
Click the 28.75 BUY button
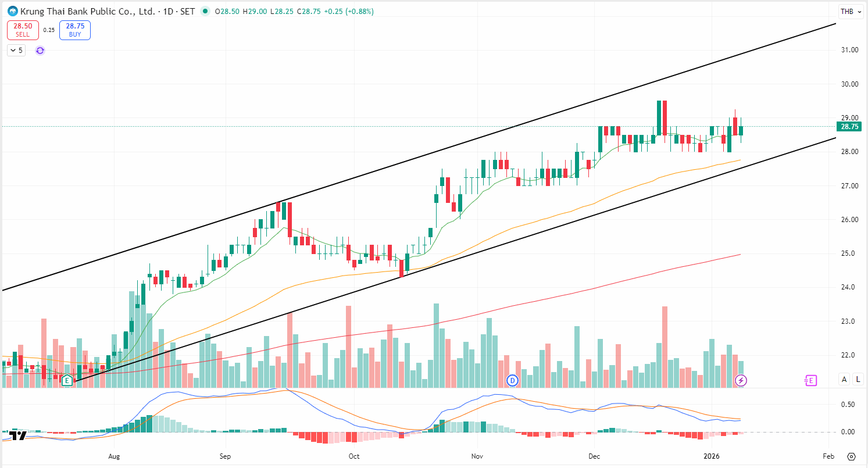(75, 30)
